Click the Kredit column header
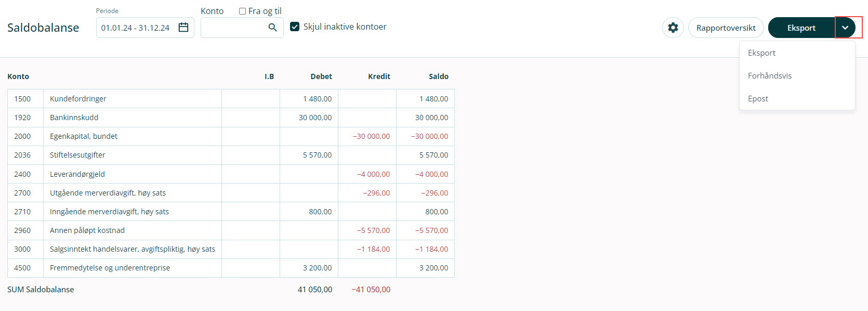This screenshot has height=311, width=868. tap(379, 76)
